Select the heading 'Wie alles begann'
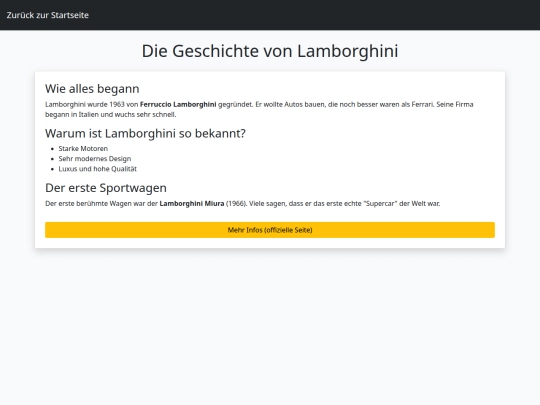Screen dimensions: 540x405 click(92, 89)
